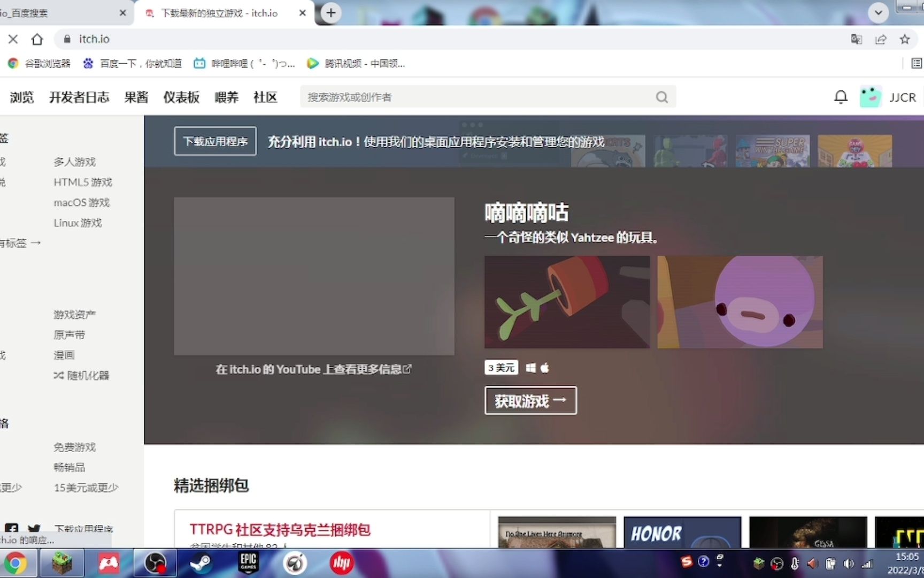
Task: Bookmark this page with the star
Action: click(x=905, y=39)
